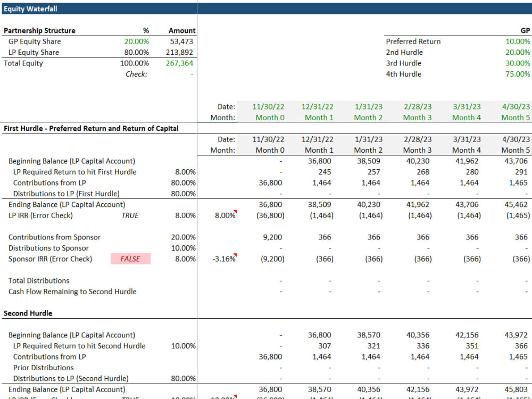532x399 pixels.
Task: Open the comment on the 8.00% LP IRR cell
Action: 227,215
